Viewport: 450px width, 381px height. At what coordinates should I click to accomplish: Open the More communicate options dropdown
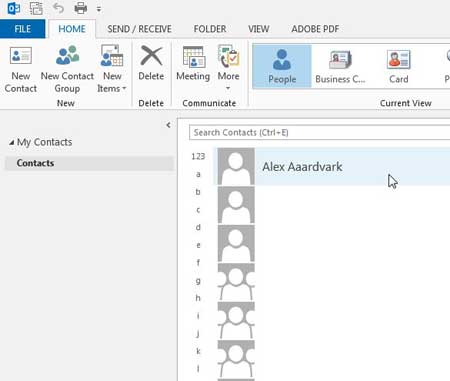[x=228, y=68]
